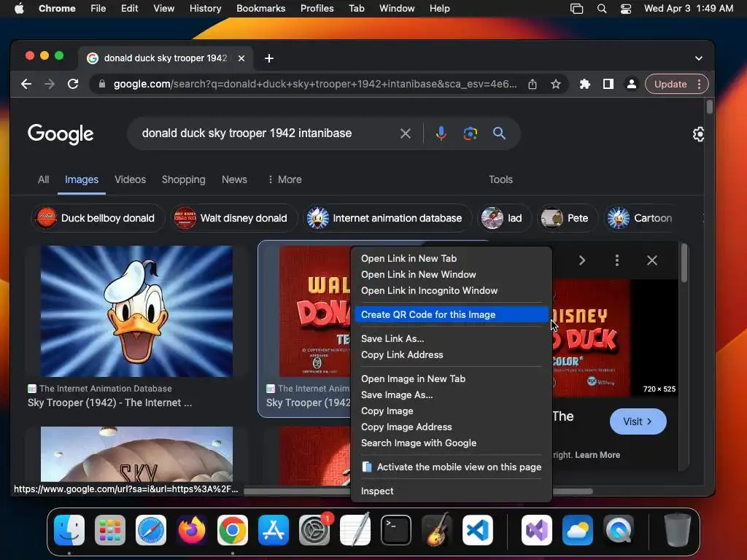Screen dimensions: 747x560
Task: Clear the search box with the X
Action: tap(406, 133)
